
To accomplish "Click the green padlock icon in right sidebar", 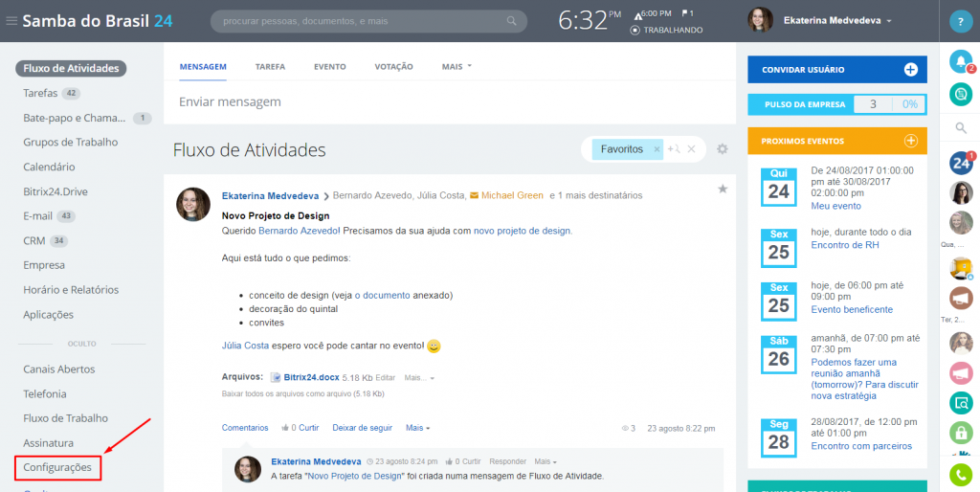I will tap(961, 433).
